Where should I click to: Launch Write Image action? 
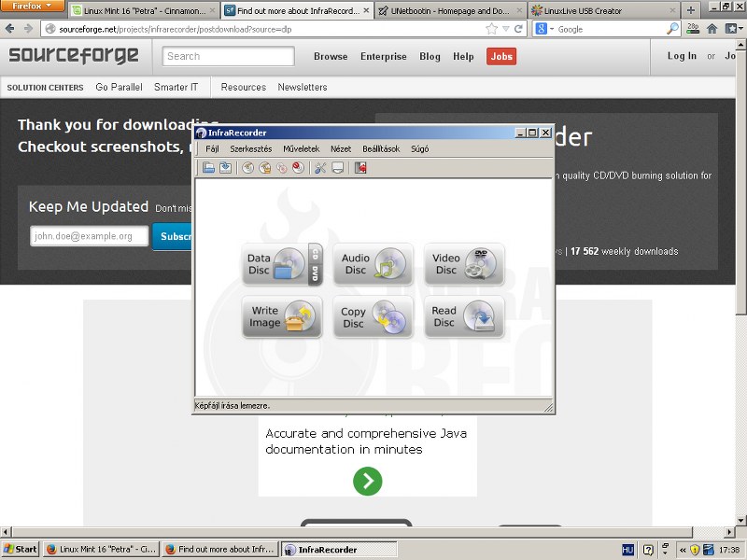pyautogui.click(x=282, y=316)
